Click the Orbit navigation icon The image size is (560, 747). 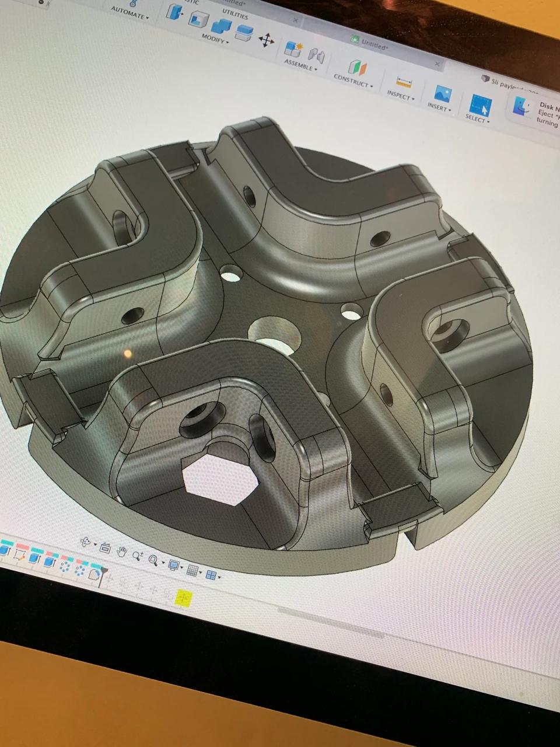(x=85, y=542)
